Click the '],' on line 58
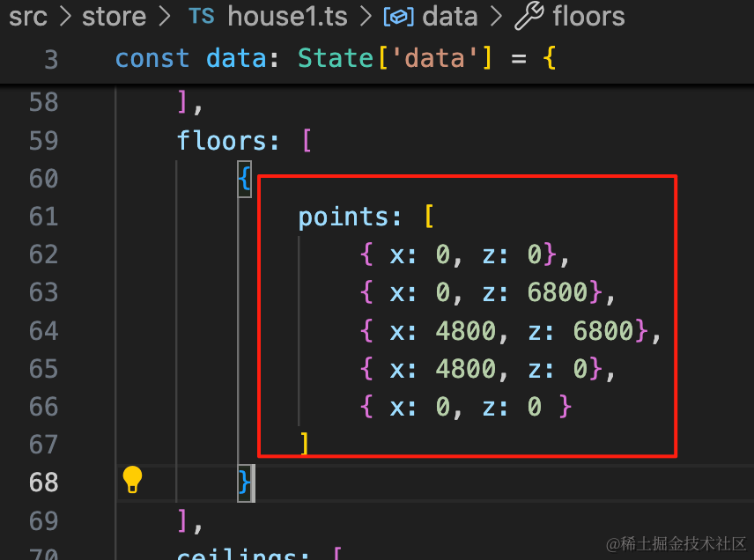The height and width of the screenshot is (560, 754). click(190, 102)
